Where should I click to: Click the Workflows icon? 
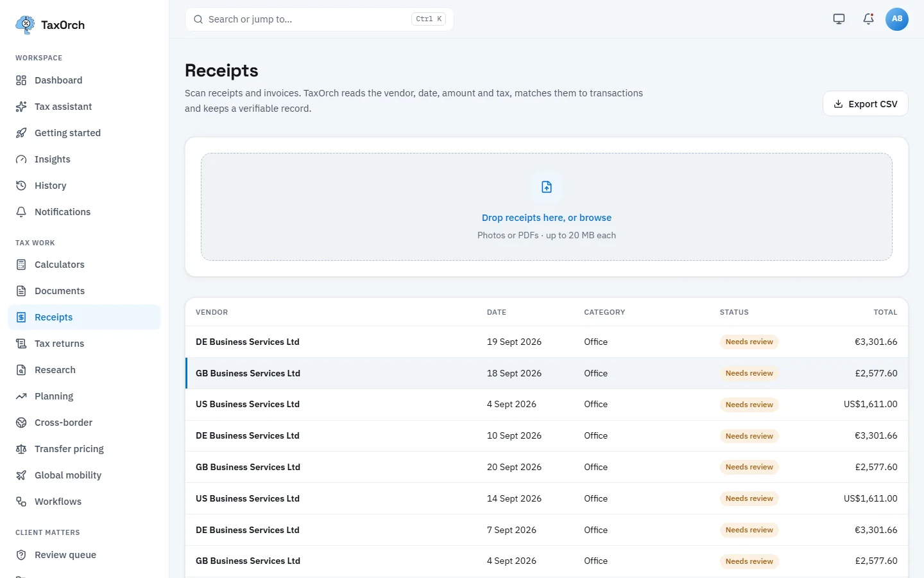[21, 502]
